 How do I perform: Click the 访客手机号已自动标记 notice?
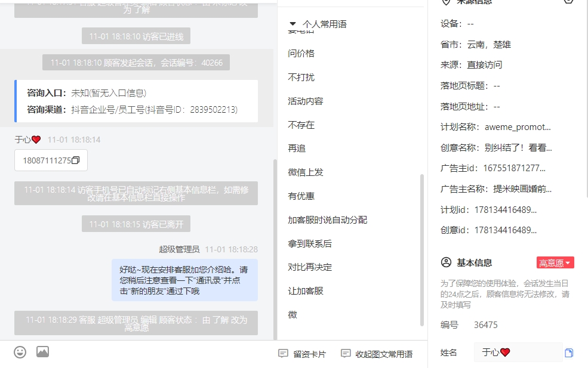pyautogui.click(x=136, y=193)
